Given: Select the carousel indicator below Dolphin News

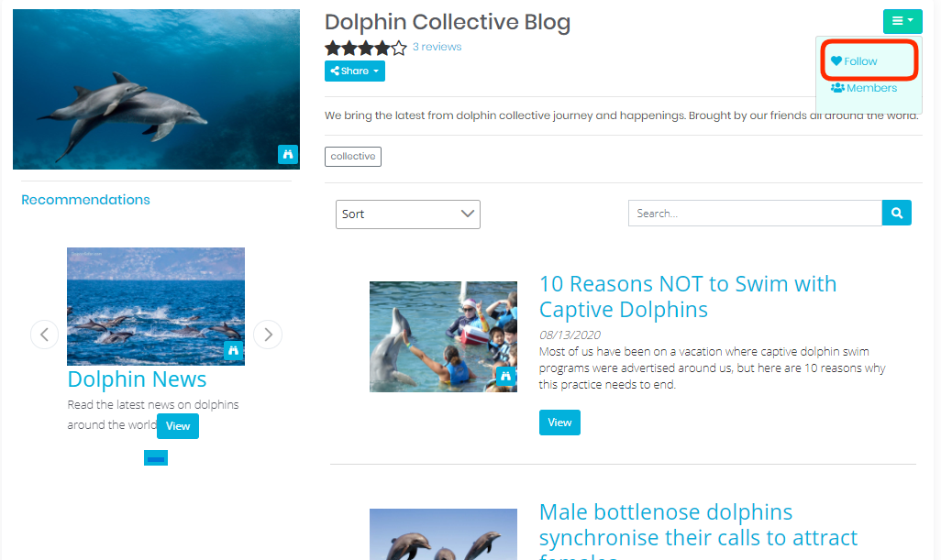Looking at the screenshot, I should (156, 458).
